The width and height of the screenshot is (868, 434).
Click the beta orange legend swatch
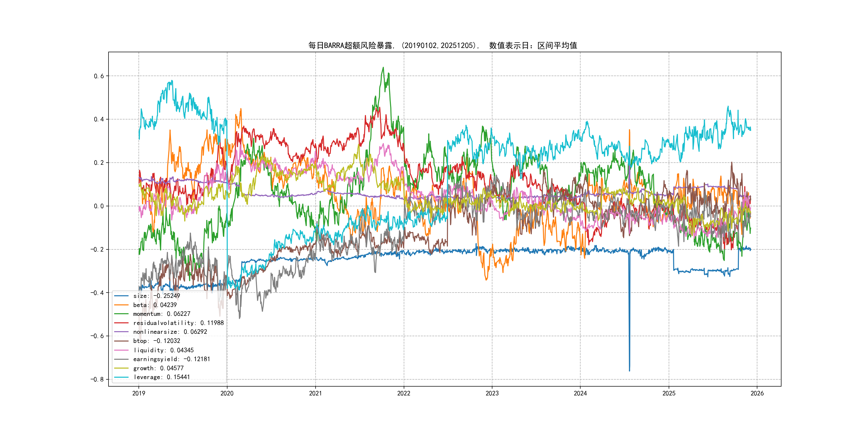(x=121, y=305)
